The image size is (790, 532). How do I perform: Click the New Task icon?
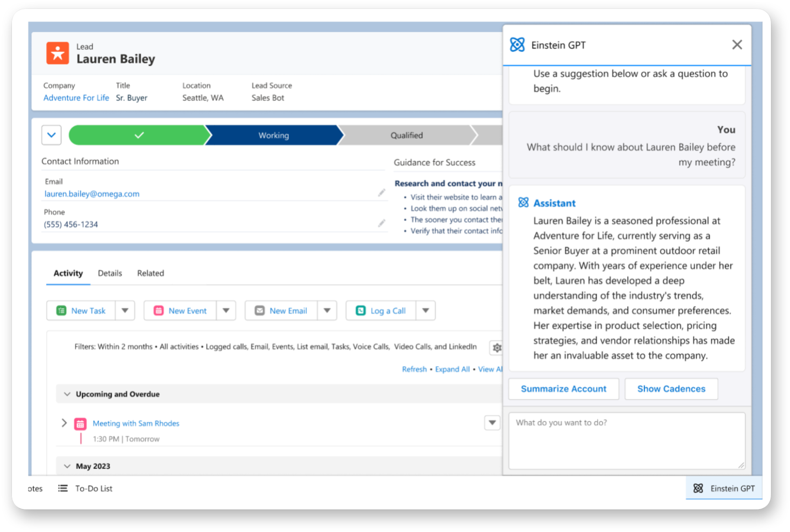coord(61,310)
